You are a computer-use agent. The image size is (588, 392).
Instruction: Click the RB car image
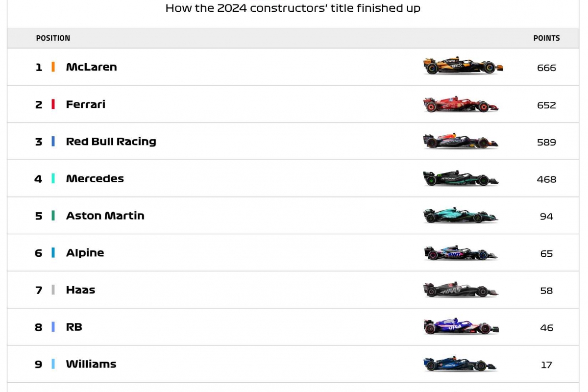tap(461, 327)
